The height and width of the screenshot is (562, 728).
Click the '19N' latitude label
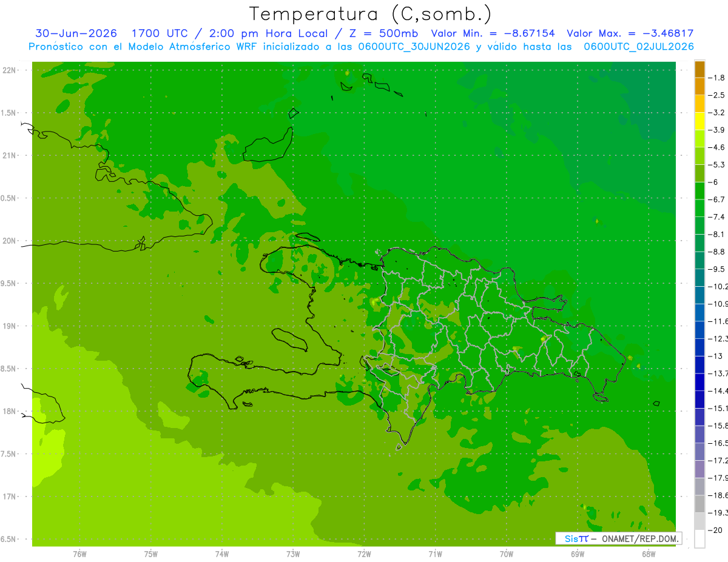10,326
